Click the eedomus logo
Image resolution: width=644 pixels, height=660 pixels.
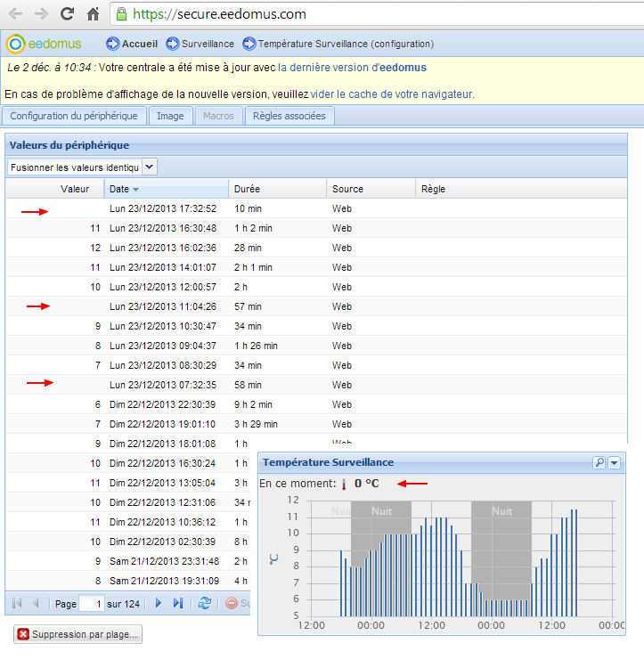[44, 44]
